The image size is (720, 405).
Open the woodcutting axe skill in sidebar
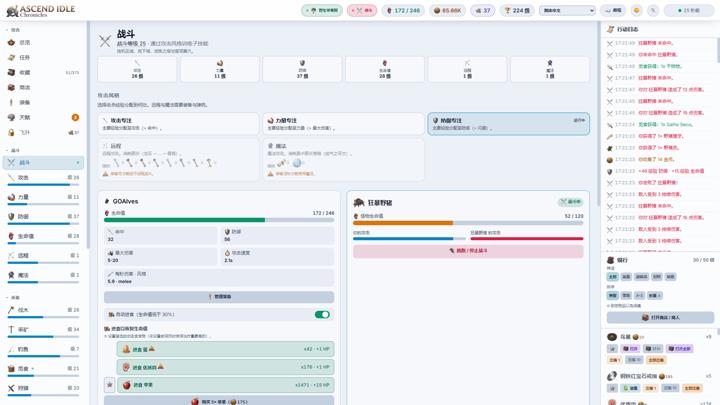[x=43, y=310]
